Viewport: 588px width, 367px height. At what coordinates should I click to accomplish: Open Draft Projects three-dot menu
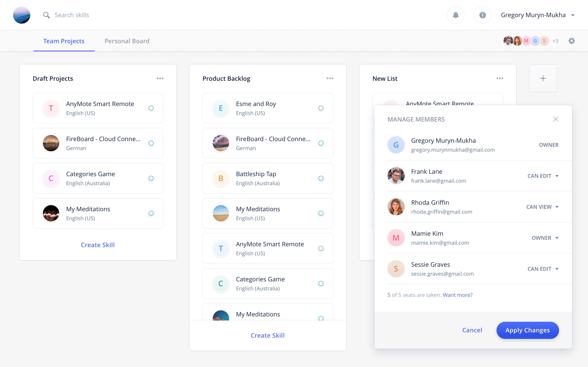point(160,78)
